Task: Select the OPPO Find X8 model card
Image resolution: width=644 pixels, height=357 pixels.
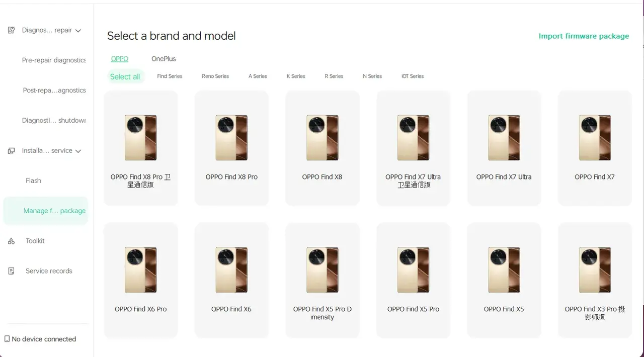Action: coord(322,148)
